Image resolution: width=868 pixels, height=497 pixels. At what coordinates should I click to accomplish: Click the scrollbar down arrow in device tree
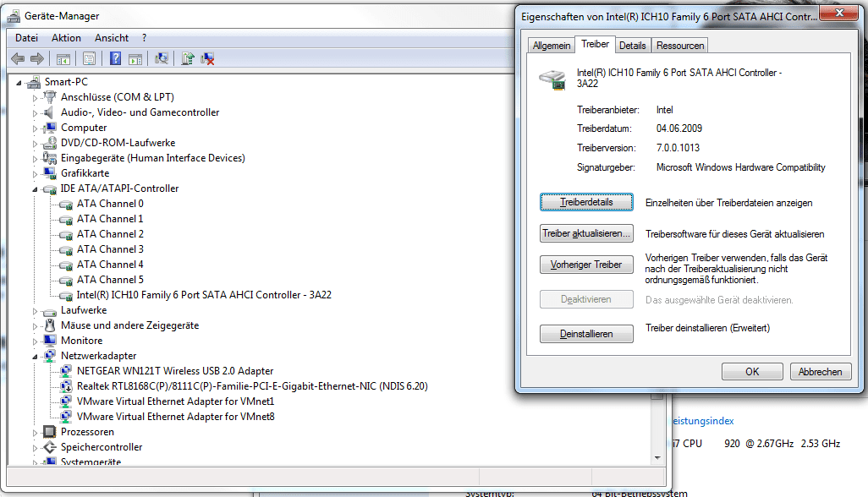click(657, 458)
